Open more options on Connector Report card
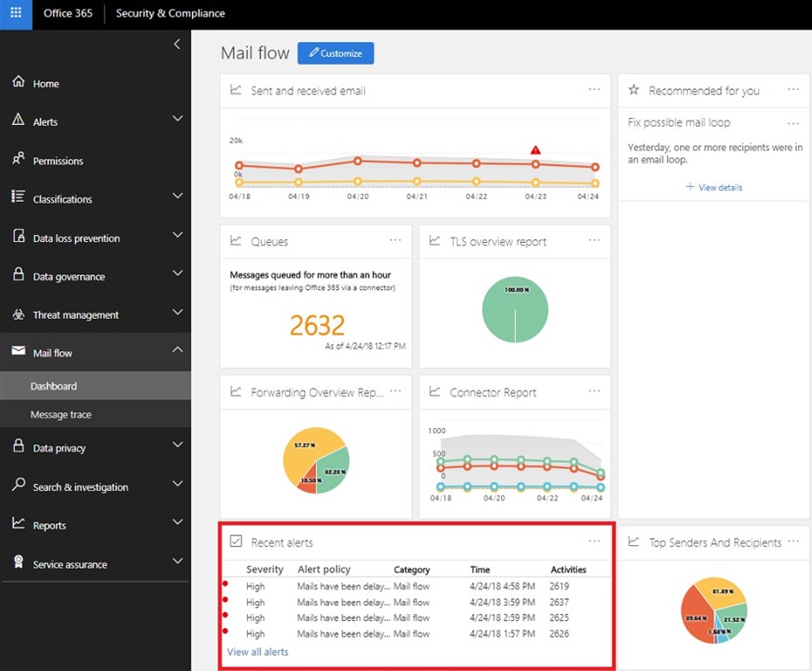Viewport: 812px width, 671px height. [x=594, y=391]
